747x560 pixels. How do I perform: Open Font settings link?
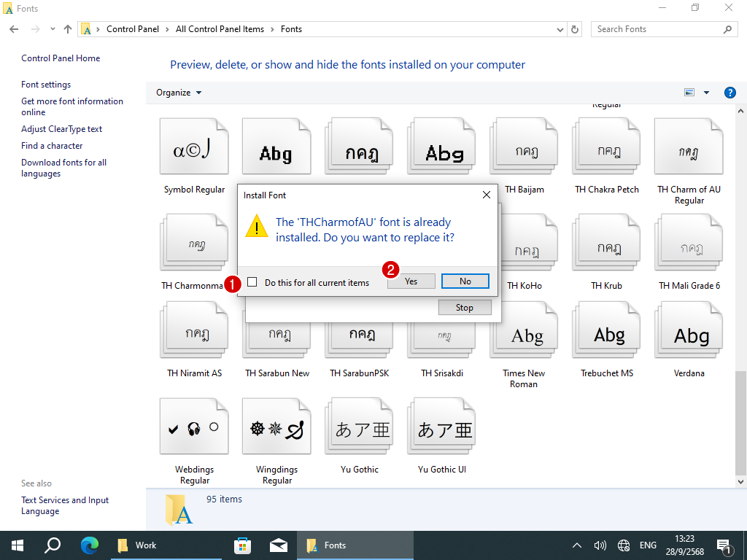tap(46, 85)
